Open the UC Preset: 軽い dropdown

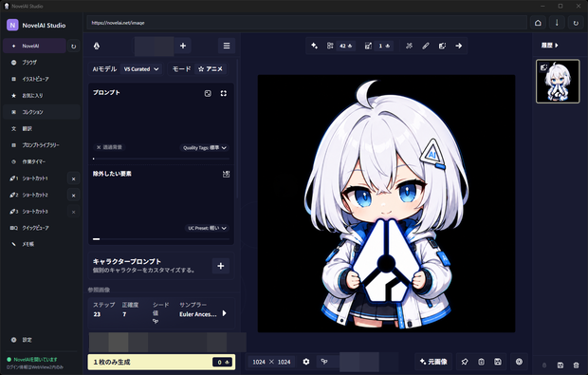207,228
